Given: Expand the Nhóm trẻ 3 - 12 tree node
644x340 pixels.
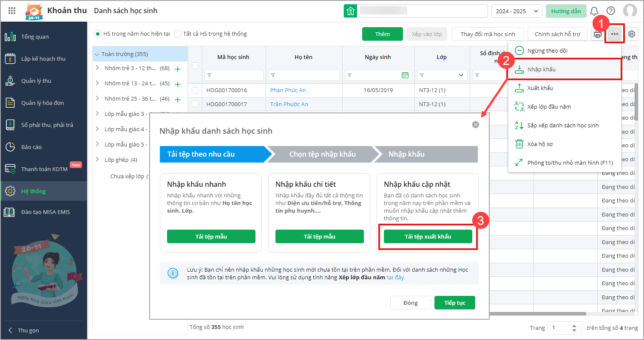Looking at the screenshot, I should pos(97,68).
